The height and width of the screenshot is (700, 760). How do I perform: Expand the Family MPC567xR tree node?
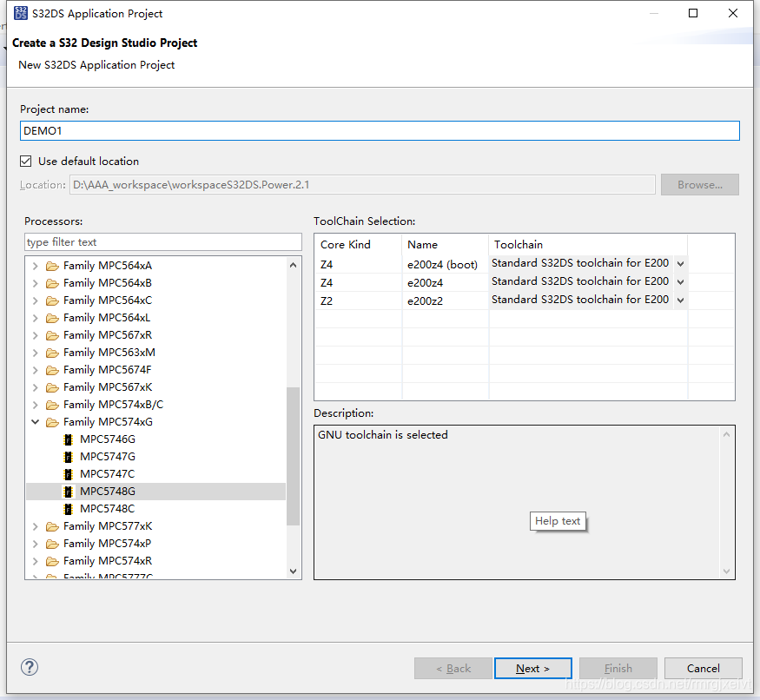[35, 335]
